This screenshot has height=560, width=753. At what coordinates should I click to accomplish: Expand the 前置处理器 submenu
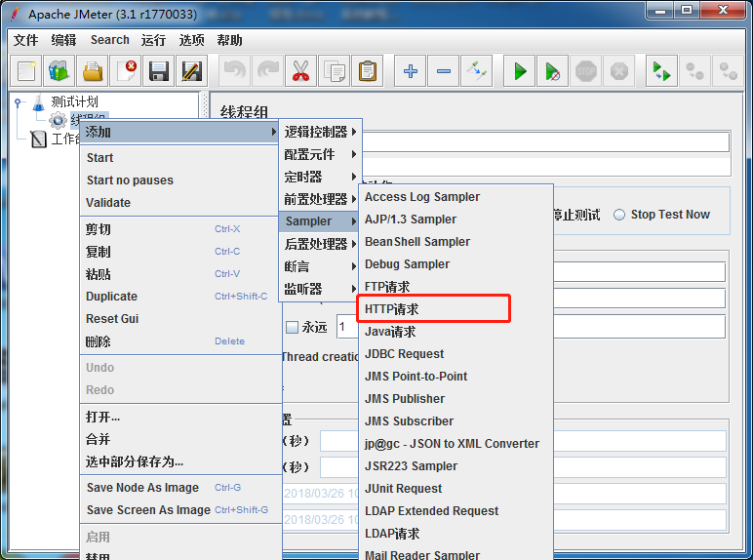(320, 199)
